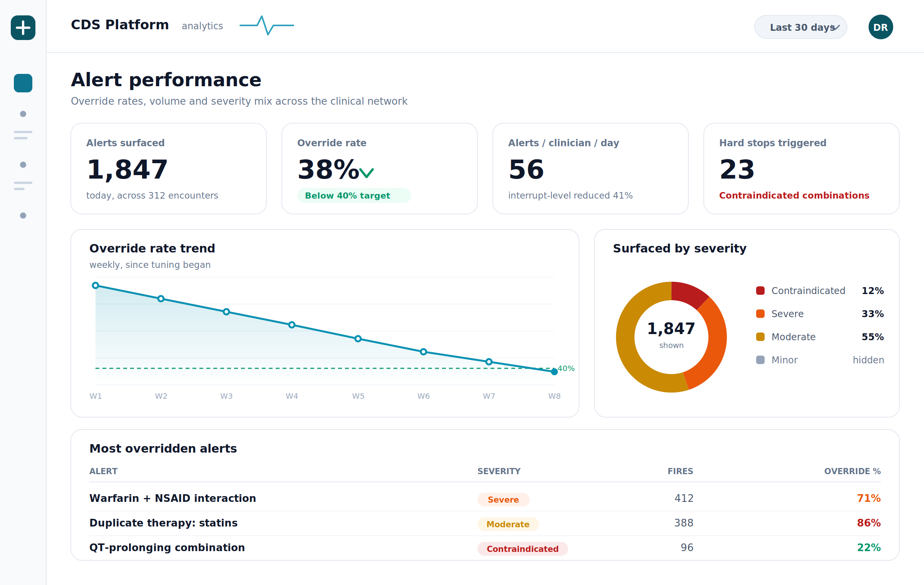Open the Alerts surfaced 1,847 card value
The width and height of the screenshot is (924, 585).
click(127, 170)
